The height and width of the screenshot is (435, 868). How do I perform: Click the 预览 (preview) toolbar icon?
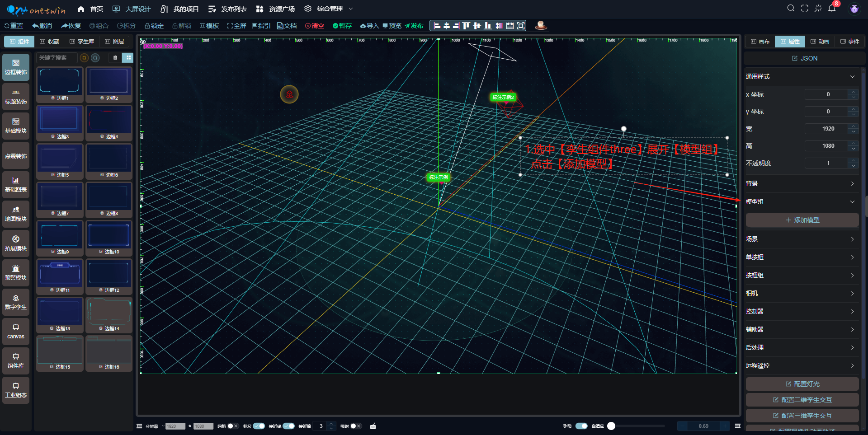pos(392,26)
